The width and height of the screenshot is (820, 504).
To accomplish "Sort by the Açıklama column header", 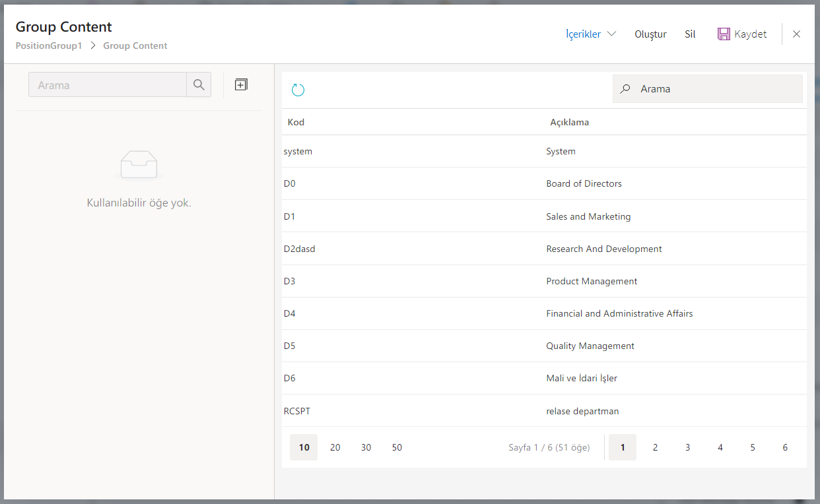I will click(569, 122).
